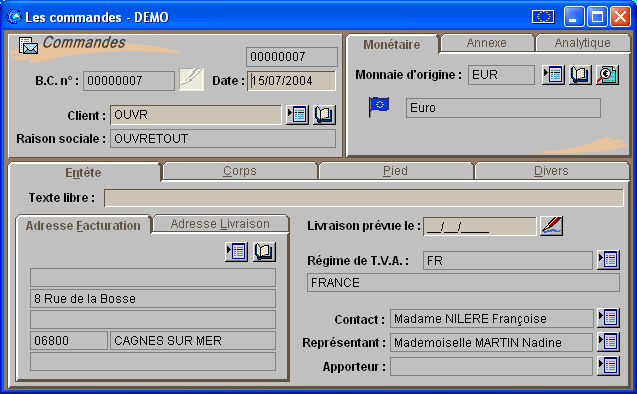The height and width of the screenshot is (394, 637).
Task: Minimize the Les commandes window
Action: click(x=574, y=17)
